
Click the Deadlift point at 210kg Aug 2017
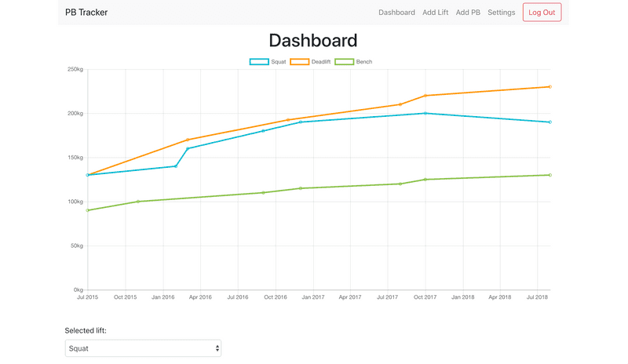400,104
